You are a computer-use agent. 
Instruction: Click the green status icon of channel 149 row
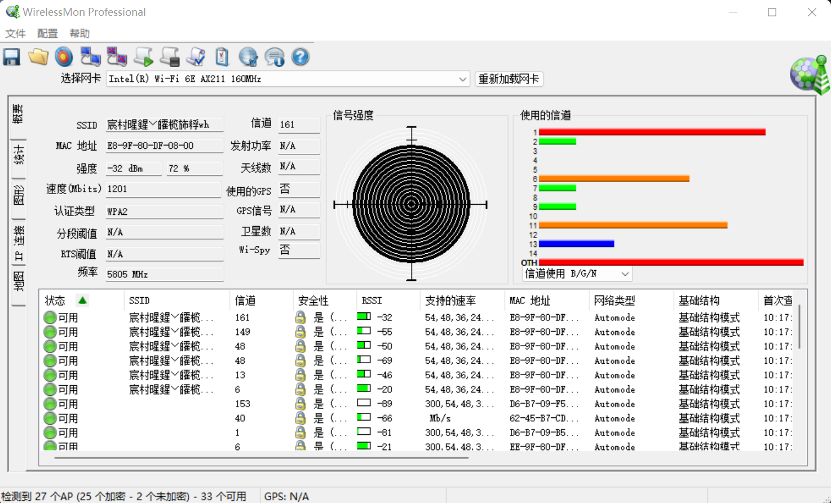click(50, 332)
